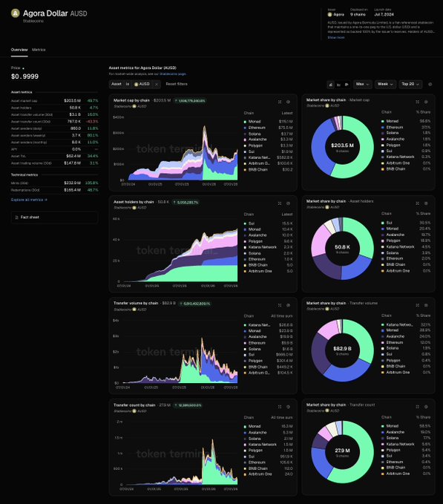Remove the AUSD asset filter with X
This screenshot has height=504, width=443.
point(157,84)
